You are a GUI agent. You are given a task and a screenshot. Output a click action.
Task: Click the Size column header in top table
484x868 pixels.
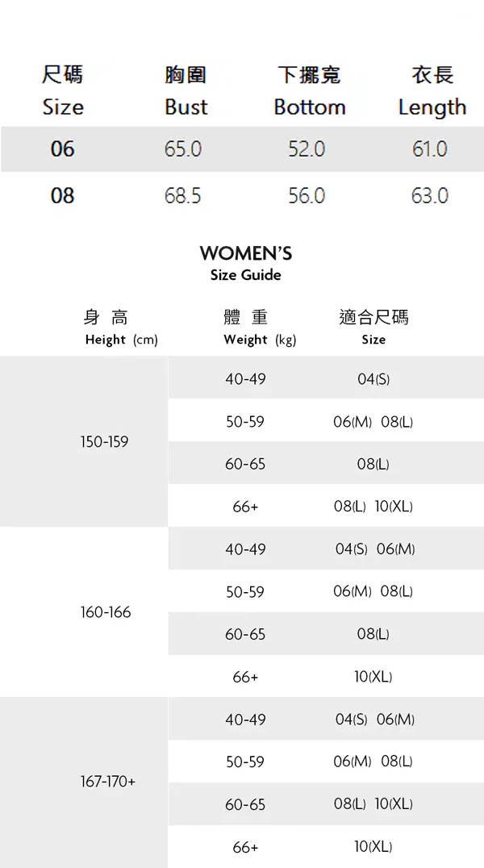coord(62,91)
